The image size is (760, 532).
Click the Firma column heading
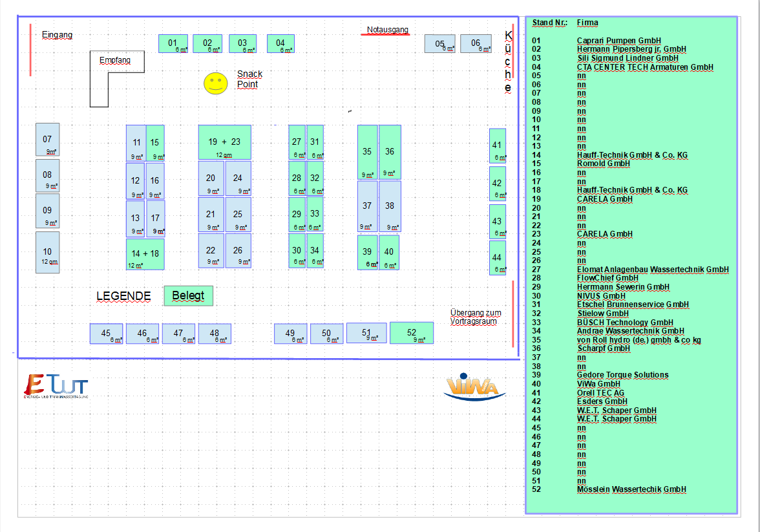coord(587,23)
